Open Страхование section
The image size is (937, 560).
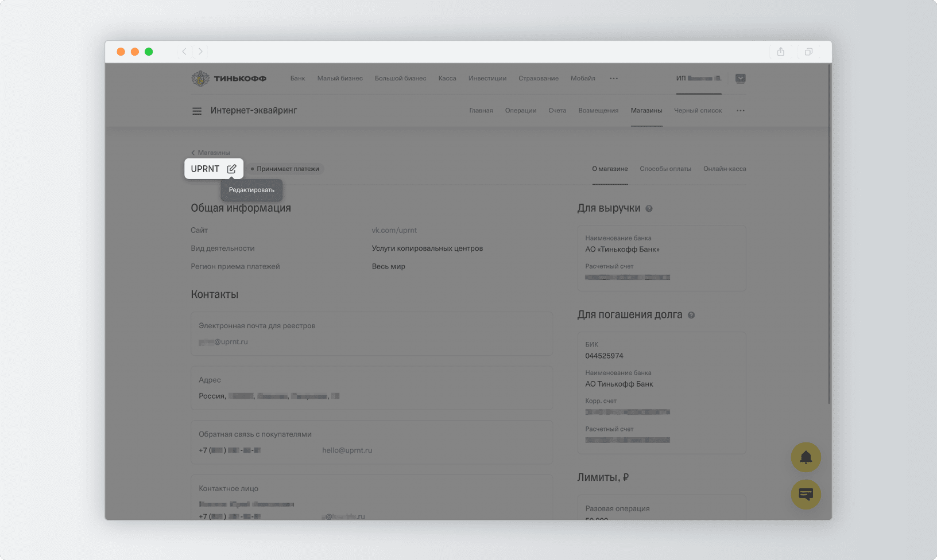[x=539, y=79]
